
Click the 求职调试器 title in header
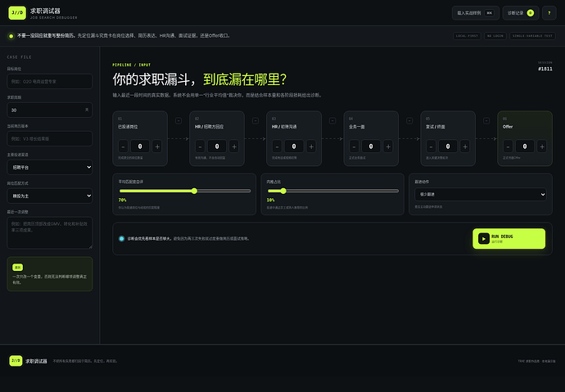tap(45, 11)
